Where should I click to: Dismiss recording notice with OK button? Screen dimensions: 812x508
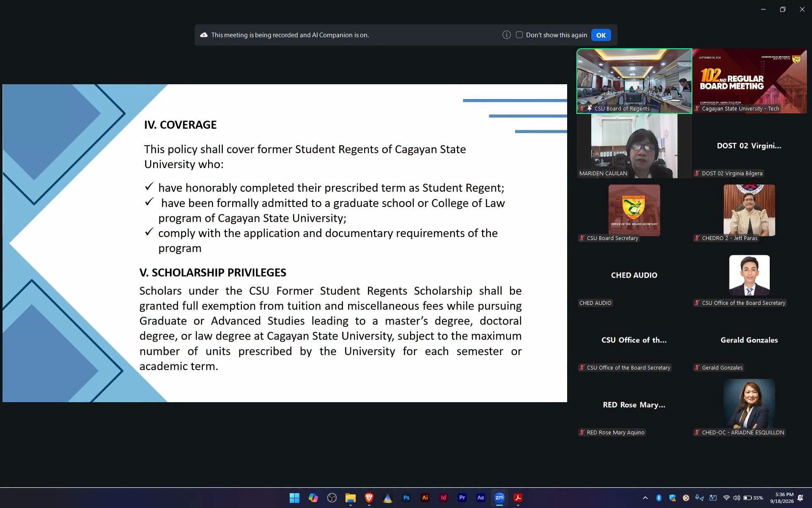pyautogui.click(x=601, y=35)
